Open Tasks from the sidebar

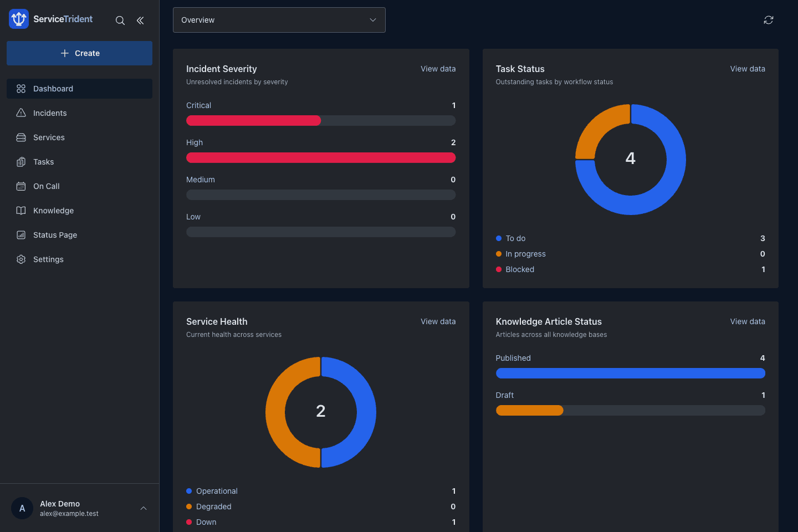[79, 162]
